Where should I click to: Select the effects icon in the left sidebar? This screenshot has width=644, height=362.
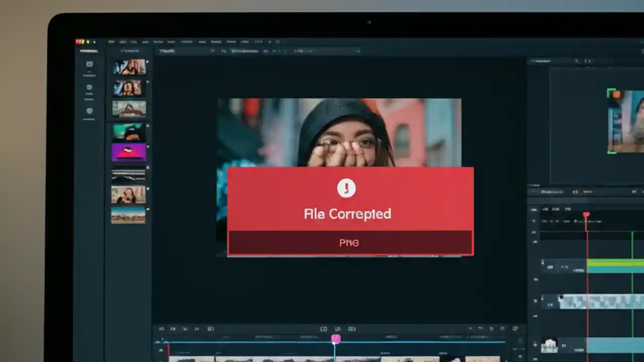click(90, 110)
